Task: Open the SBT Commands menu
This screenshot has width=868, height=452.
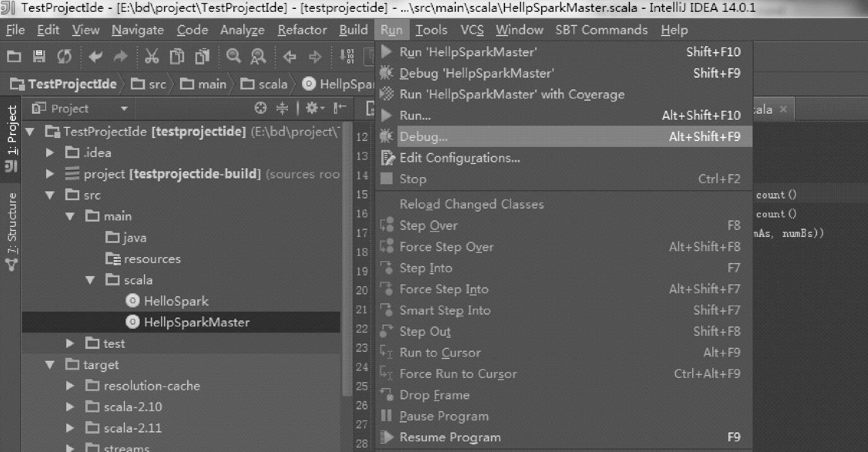Action: click(602, 30)
